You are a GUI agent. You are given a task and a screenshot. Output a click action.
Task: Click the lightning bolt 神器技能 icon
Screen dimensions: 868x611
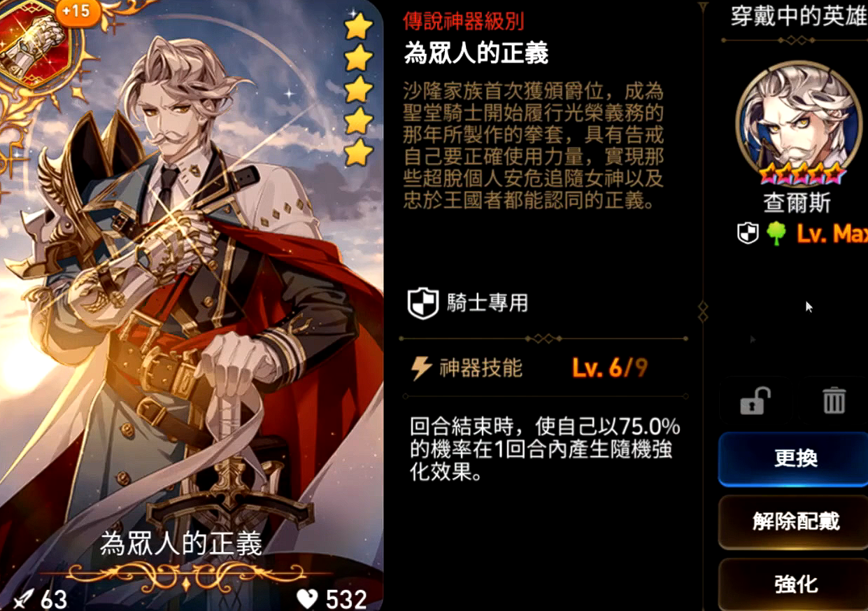point(421,368)
